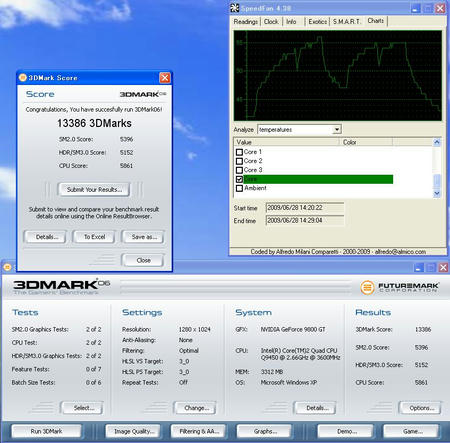The image size is (450, 443).
Task: Click the 3DMark06 logo in the main window
Action: click(x=62, y=286)
